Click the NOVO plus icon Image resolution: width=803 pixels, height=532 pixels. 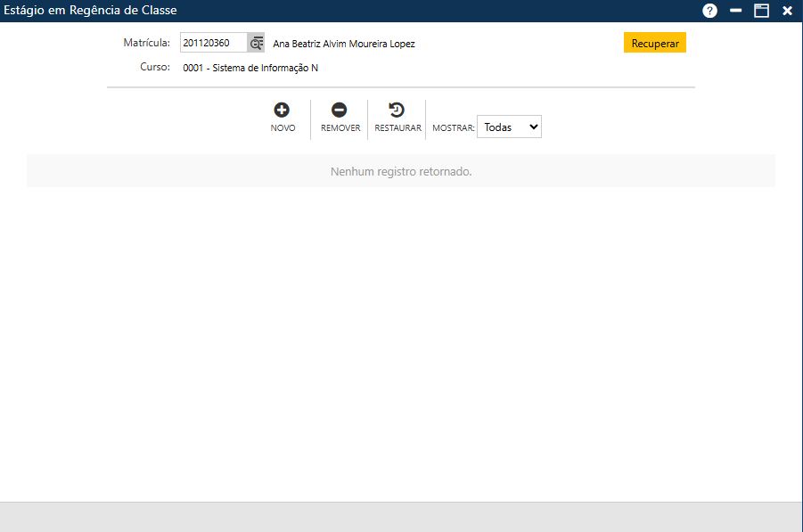(x=282, y=110)
